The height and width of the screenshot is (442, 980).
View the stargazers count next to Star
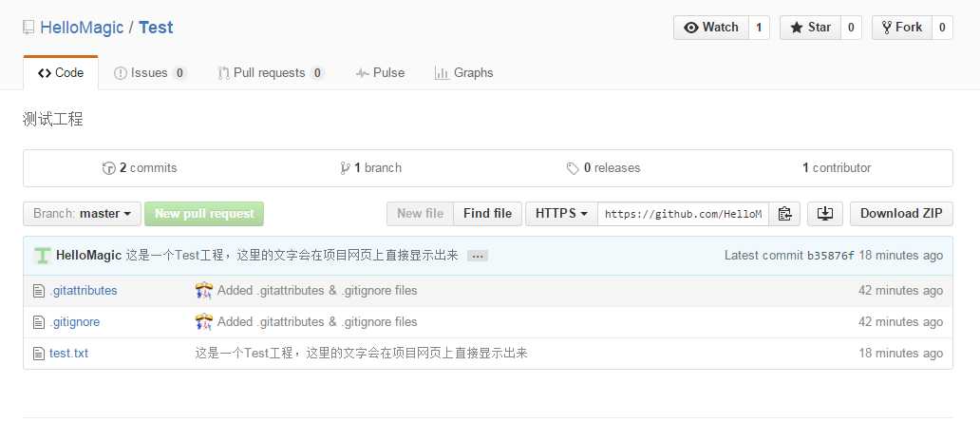[851, 28]
